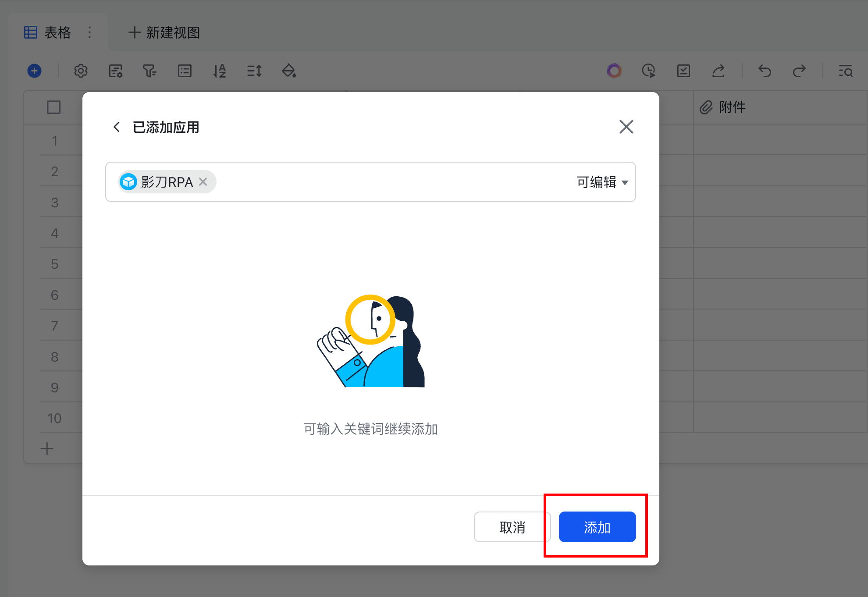Screen dimensions: 868x597
Task: Click the fill color paint bucket icon
Action: click(289, 71)
